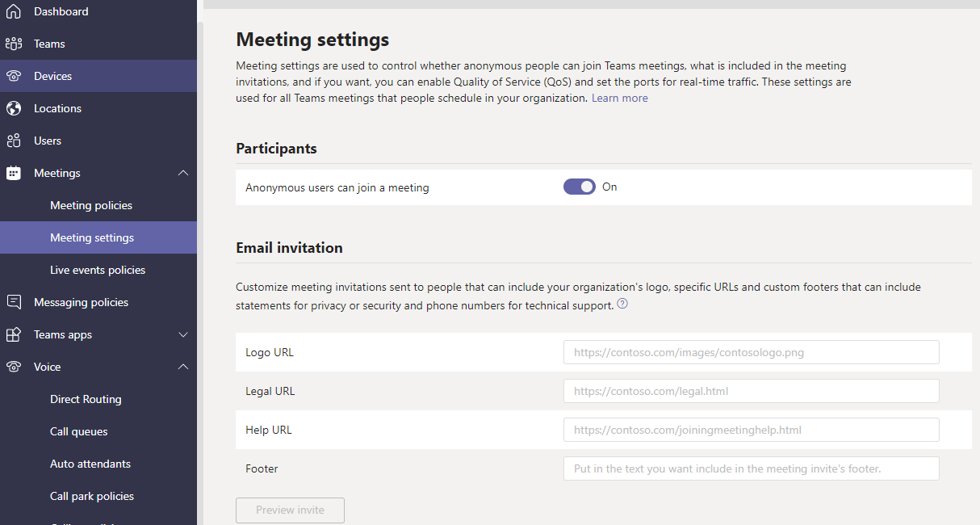Open the Teams menu item
Screen dimensions: 980x525
point(98,44)
